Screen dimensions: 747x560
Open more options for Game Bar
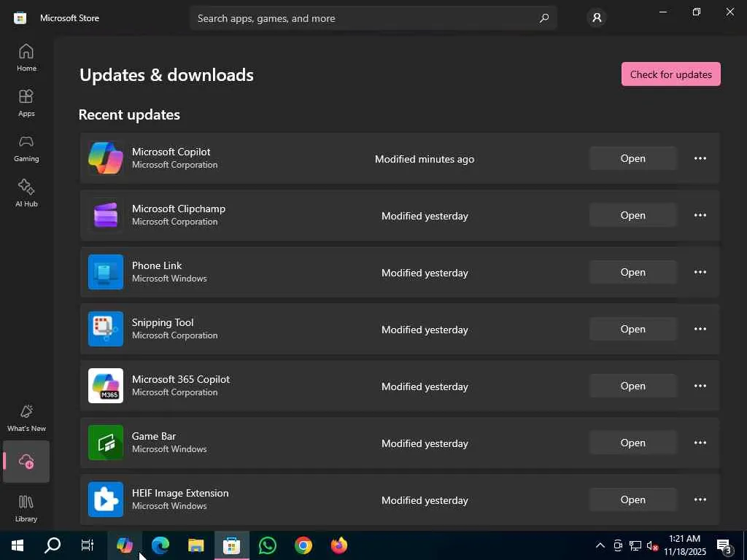pyautogui.click(x=700, y=443)
